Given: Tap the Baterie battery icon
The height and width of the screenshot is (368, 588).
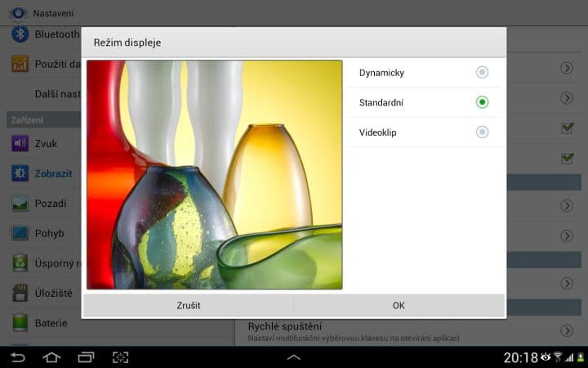Looking at the screenshot, I should [x=20, y=322].
